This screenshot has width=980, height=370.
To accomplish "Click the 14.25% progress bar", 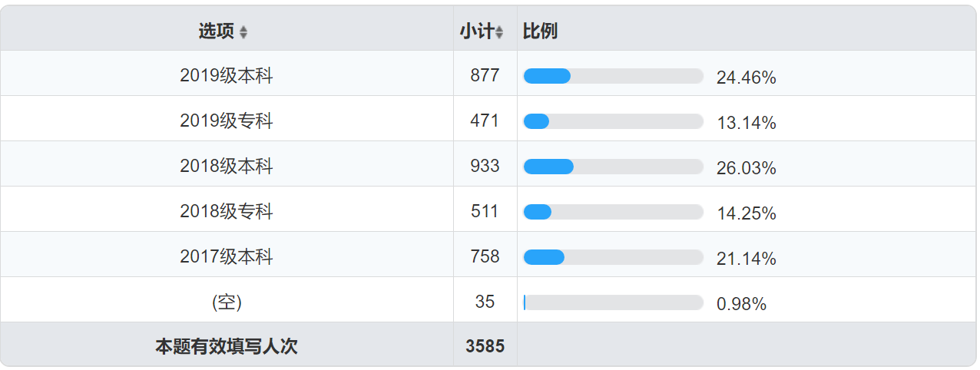I will 613,212.
